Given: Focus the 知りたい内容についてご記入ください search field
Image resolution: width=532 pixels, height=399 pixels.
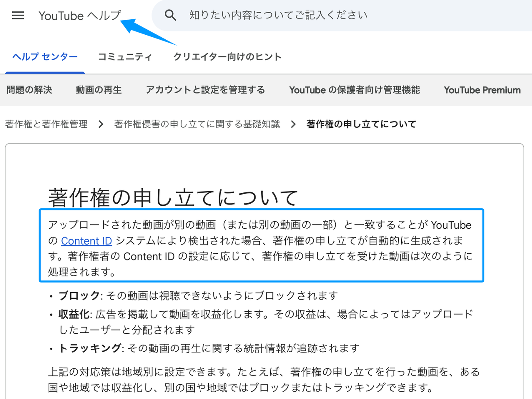Looking at the screenshot, I should [x=342, y=15].
